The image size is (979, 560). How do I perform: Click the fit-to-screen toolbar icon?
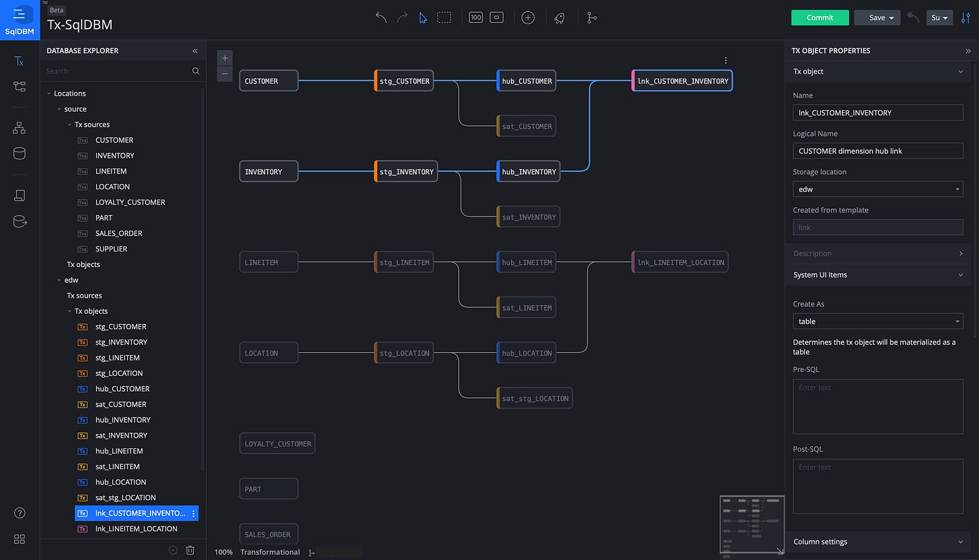click(497, 17)
